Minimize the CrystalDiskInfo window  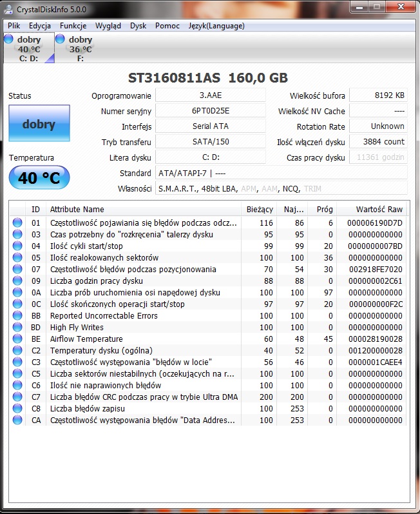click(359, 7)
